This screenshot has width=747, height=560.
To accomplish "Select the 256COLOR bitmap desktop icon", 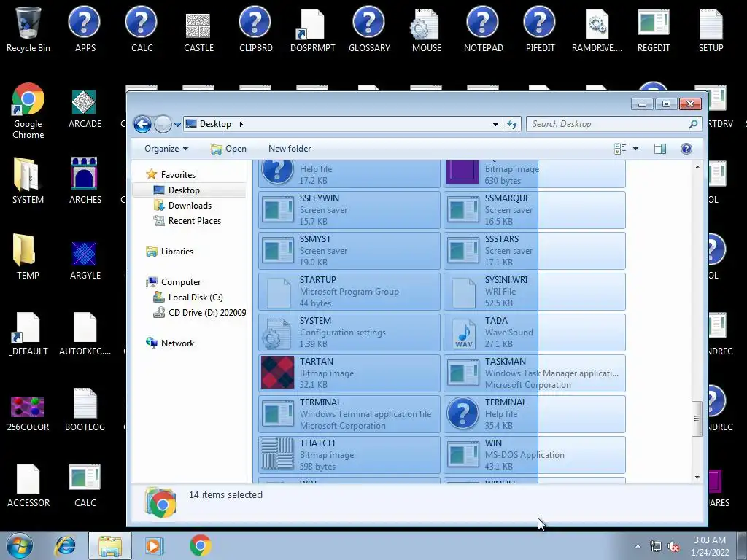I will 28,413.
